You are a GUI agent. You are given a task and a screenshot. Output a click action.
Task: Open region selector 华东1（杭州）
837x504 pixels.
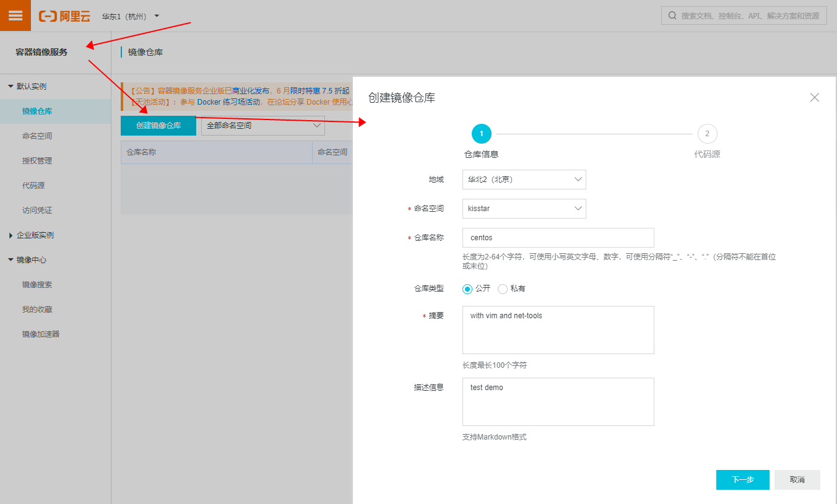(x=131, y=16)
